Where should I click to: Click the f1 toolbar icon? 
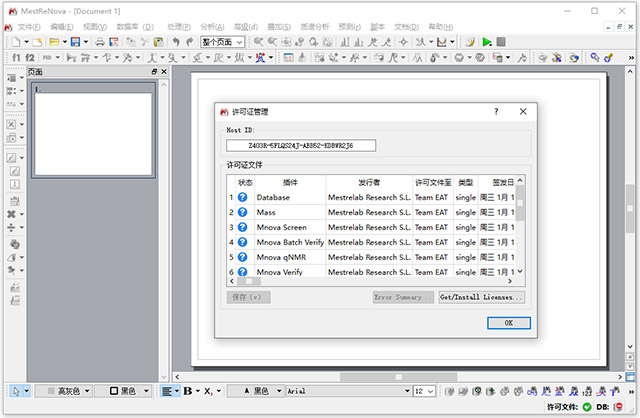point(16,58)
